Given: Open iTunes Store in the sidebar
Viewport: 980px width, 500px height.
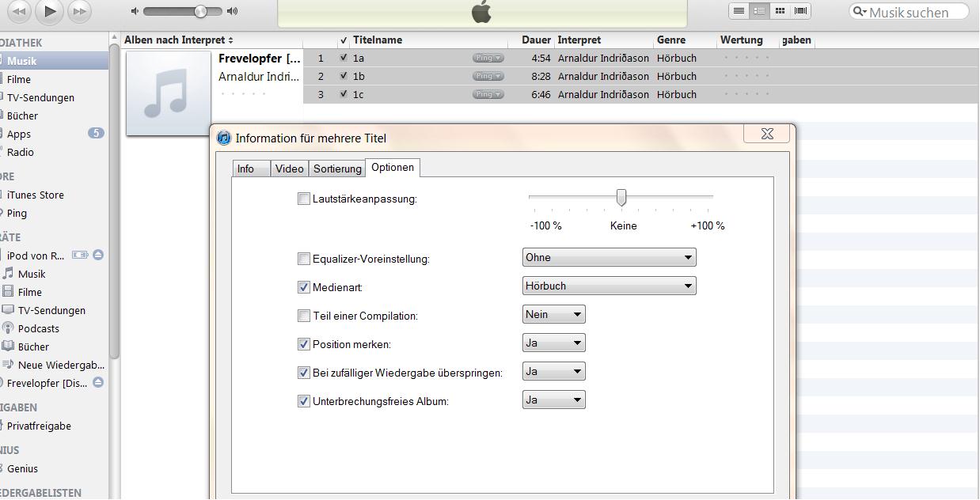Looking at the screenshot, I should click(x=36, y=195).
